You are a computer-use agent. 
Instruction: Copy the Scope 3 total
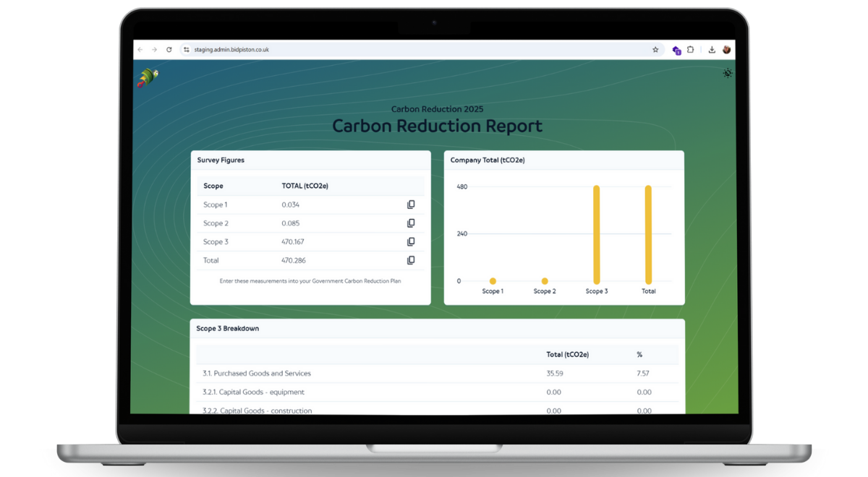click(x=411, y=242)
